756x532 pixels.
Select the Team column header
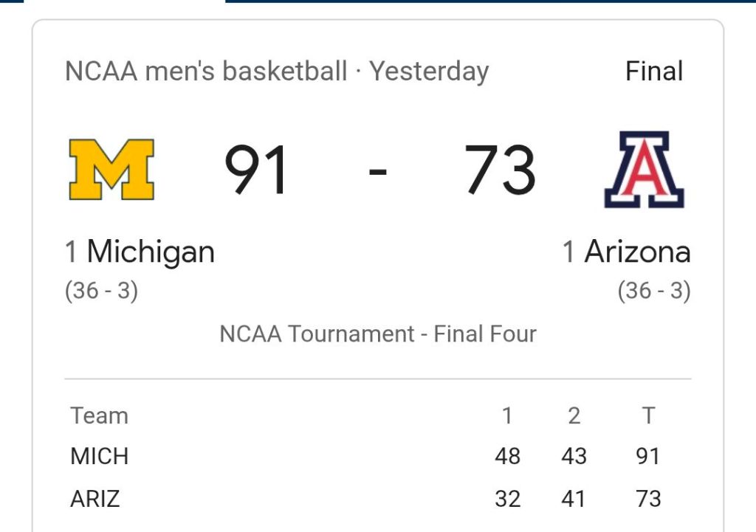[100, 416]
